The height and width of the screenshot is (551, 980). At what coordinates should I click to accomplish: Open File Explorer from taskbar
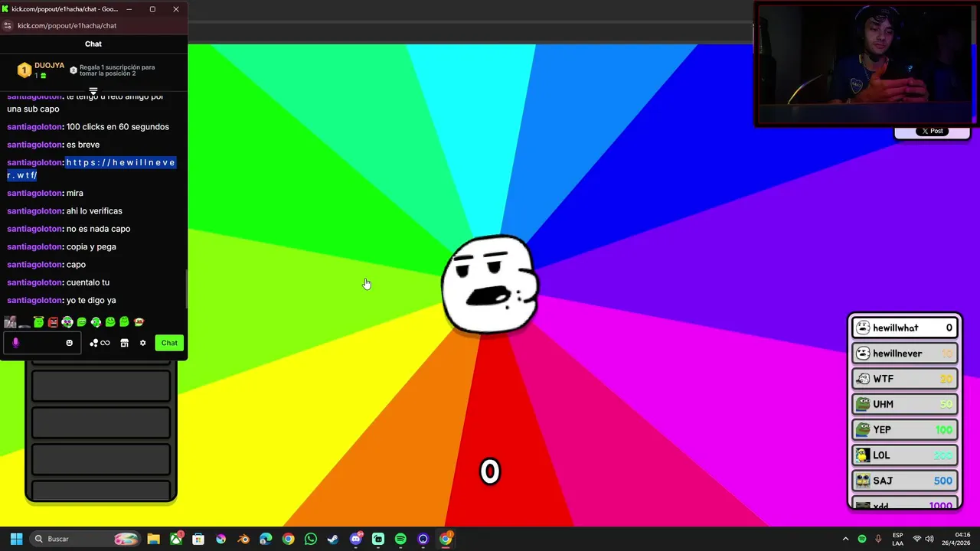(x=153, y=539)
